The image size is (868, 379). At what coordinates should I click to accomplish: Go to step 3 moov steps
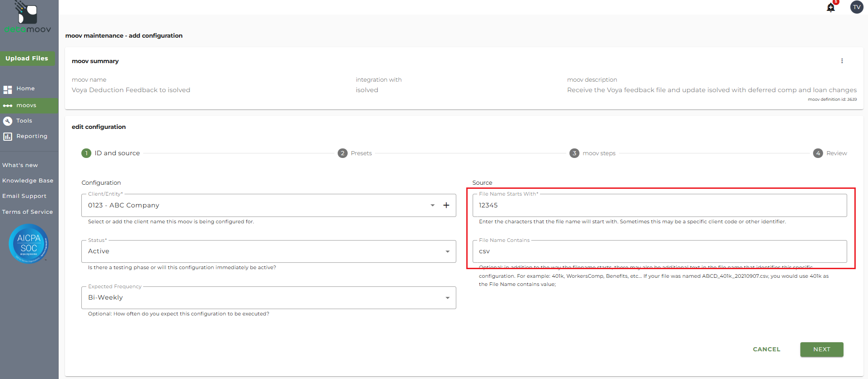point(593,153)
